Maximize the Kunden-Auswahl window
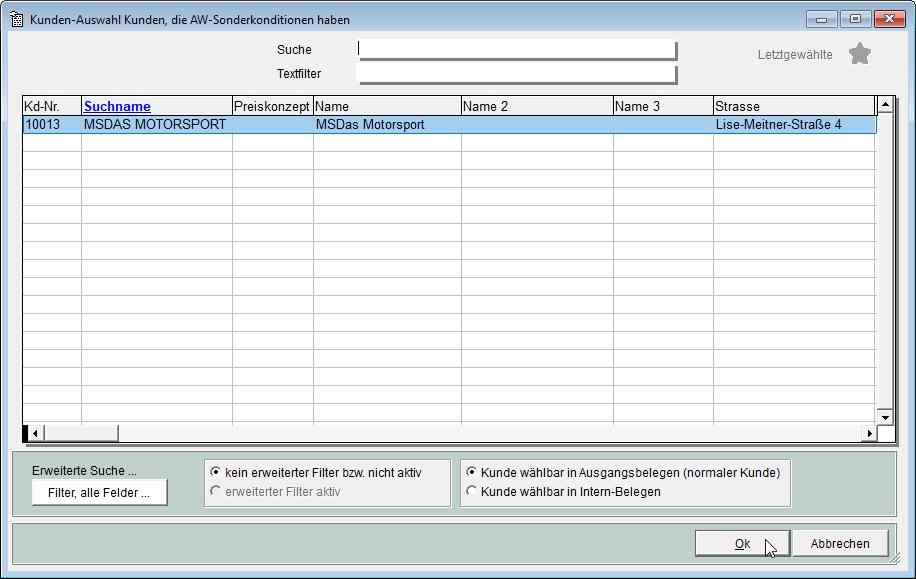This screenshot has width=916, height=579. [855, 19]
